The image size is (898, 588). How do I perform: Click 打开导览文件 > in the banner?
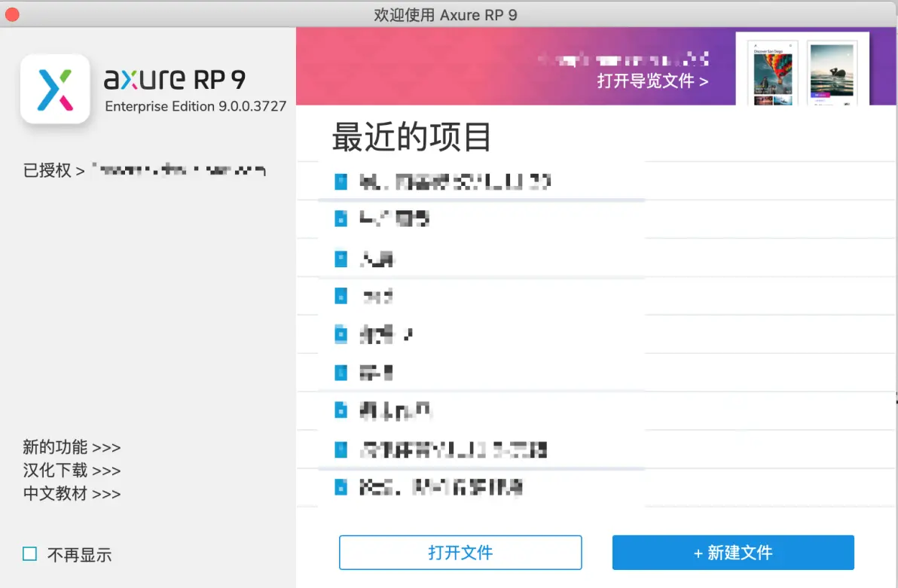(653, 81)
